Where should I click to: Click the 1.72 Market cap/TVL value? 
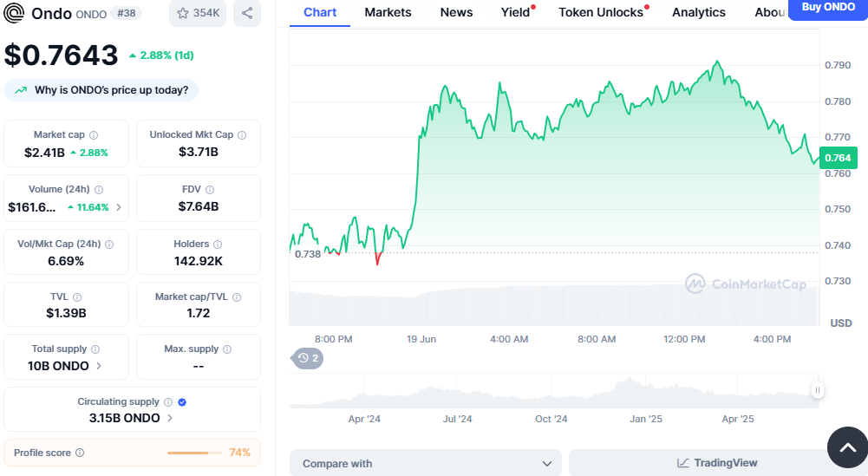(x=199, y=313)
